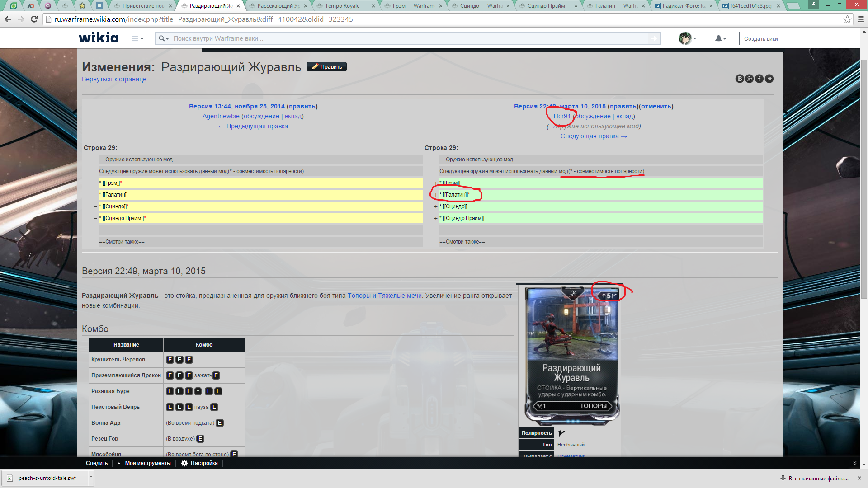The height and width of the screenshot is (488, 868).
Task: Submit search with the arrow button
Action: [x=654, y=38]
